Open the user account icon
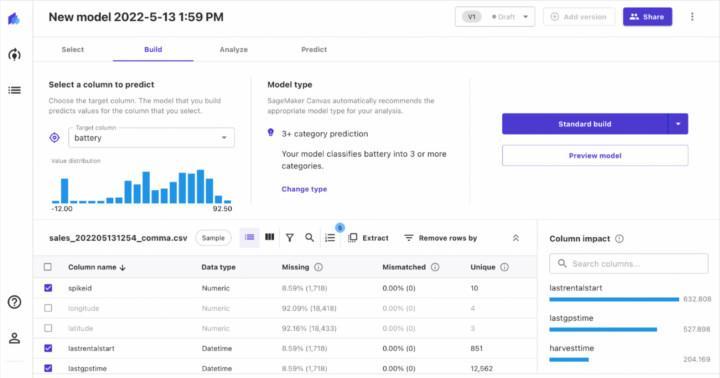The width and height of the screenshot is (720, 378). click(x=14, y=339)
